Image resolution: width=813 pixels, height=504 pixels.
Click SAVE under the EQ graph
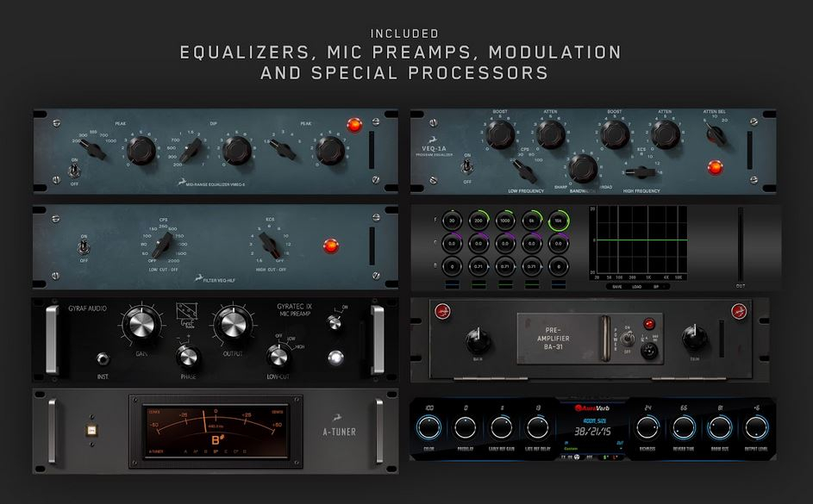617,286
